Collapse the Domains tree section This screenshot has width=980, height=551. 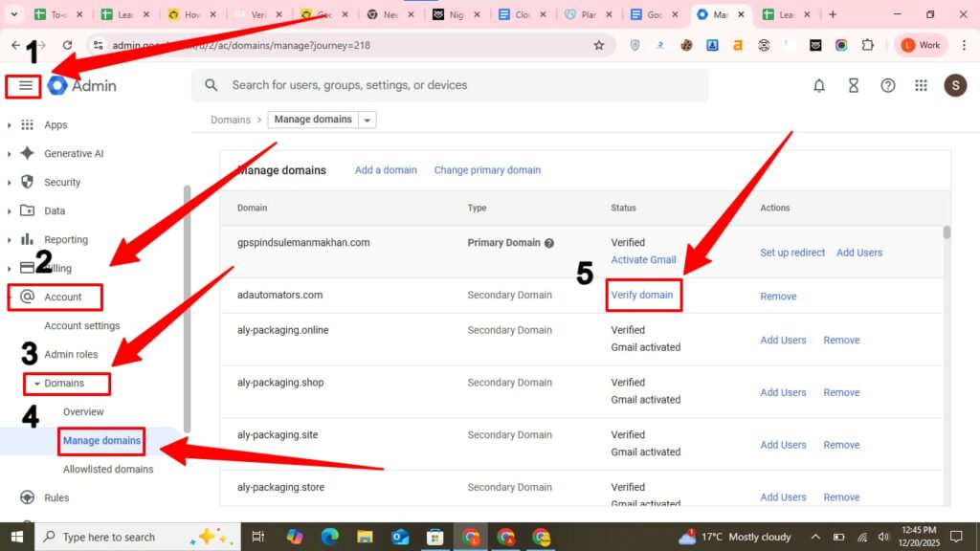click(36, 384)
